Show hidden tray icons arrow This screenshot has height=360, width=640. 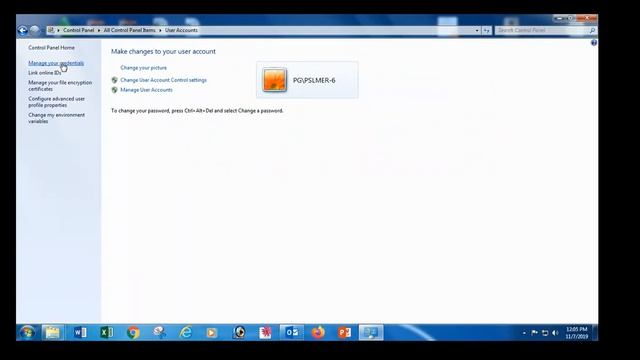point(524,333)
